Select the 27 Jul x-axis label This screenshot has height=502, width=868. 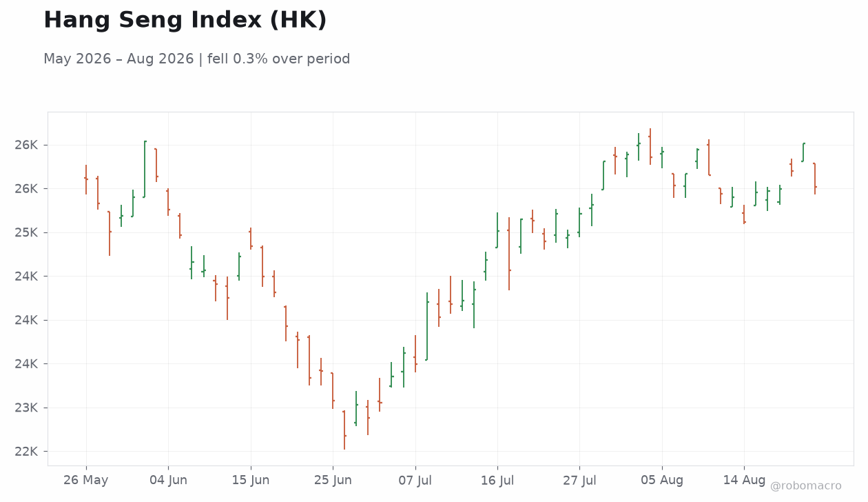[579, 481]
